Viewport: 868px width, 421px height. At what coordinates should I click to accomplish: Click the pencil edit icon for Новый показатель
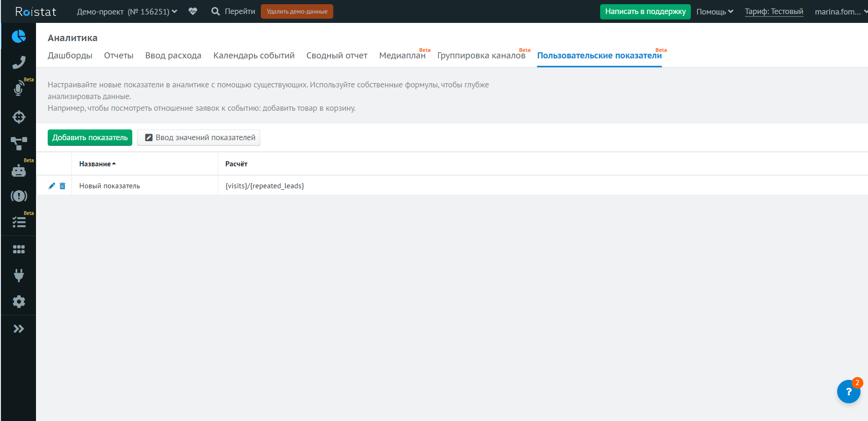coord(52,186)
